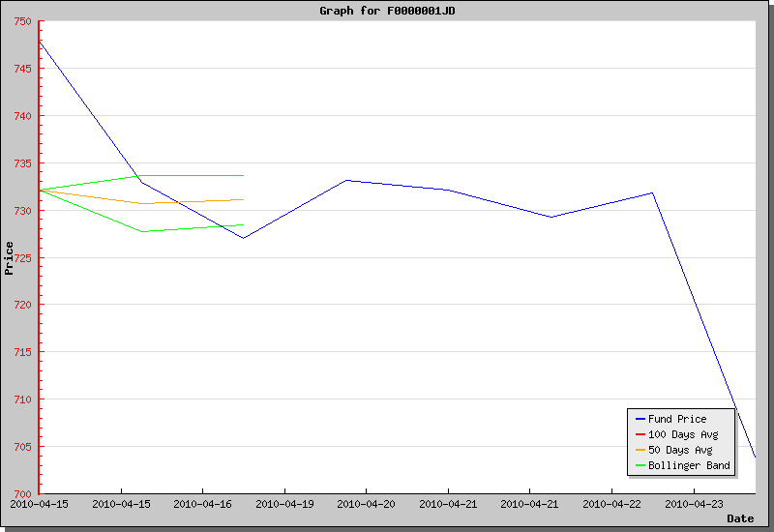Click the 'Price' y-axis title
The width and height of the screenshot is (774, 532).
pyautogui.click(x=9, y=258)
